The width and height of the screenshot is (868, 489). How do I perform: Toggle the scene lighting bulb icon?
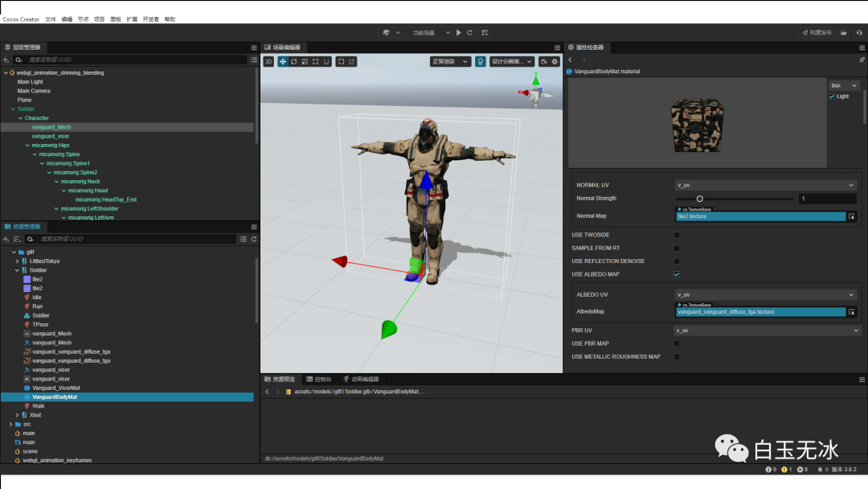tap(481, 61)
